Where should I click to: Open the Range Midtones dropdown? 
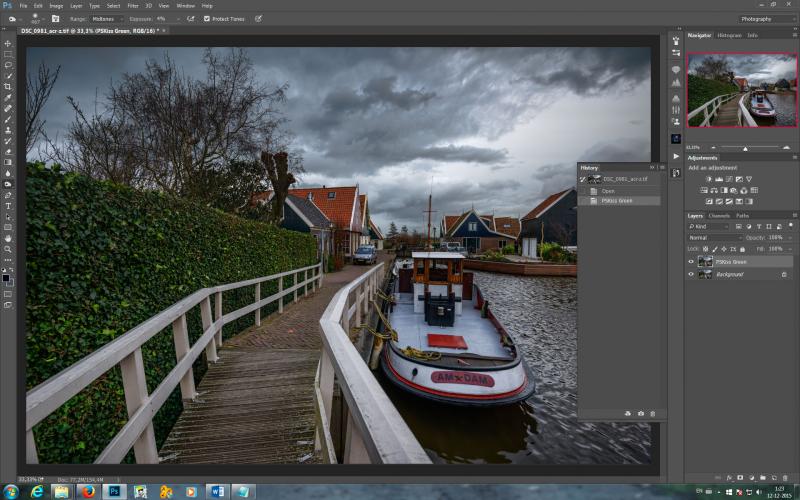pos(107,19)
